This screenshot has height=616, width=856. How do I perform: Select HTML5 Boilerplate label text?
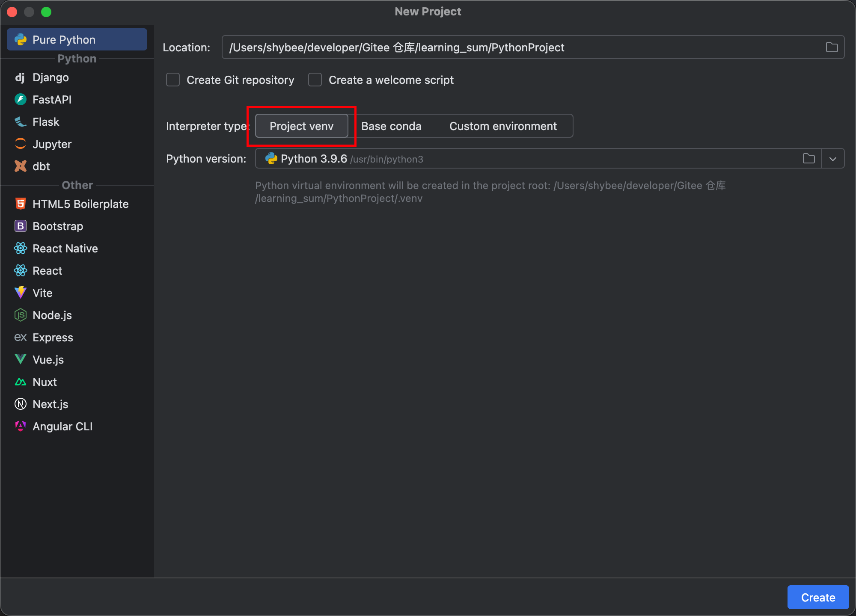[x=80, y=204]
